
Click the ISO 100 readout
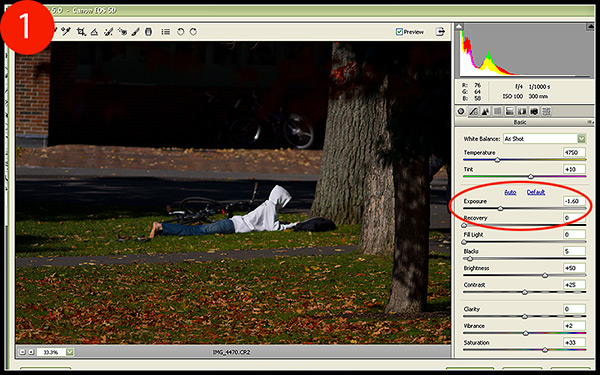coord(513,96)
